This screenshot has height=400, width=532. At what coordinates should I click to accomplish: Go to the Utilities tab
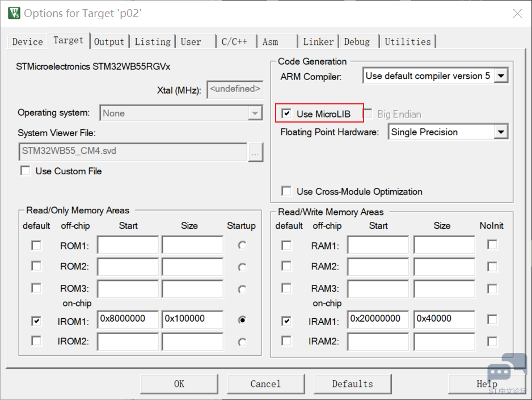point(408,42)
